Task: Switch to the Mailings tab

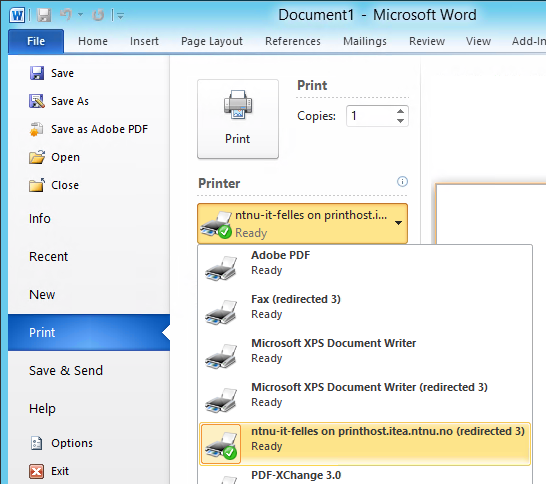Action: [x=365, y=41]
